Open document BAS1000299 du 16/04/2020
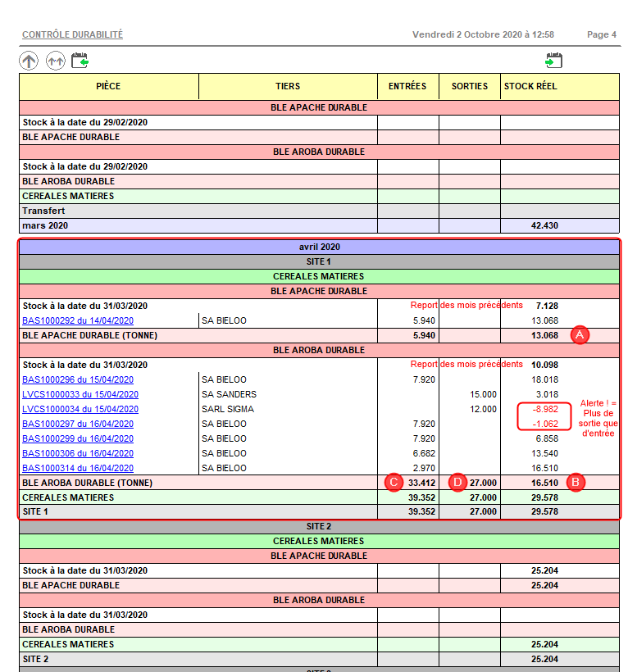 pyautogui.click(x=78, y=438)
